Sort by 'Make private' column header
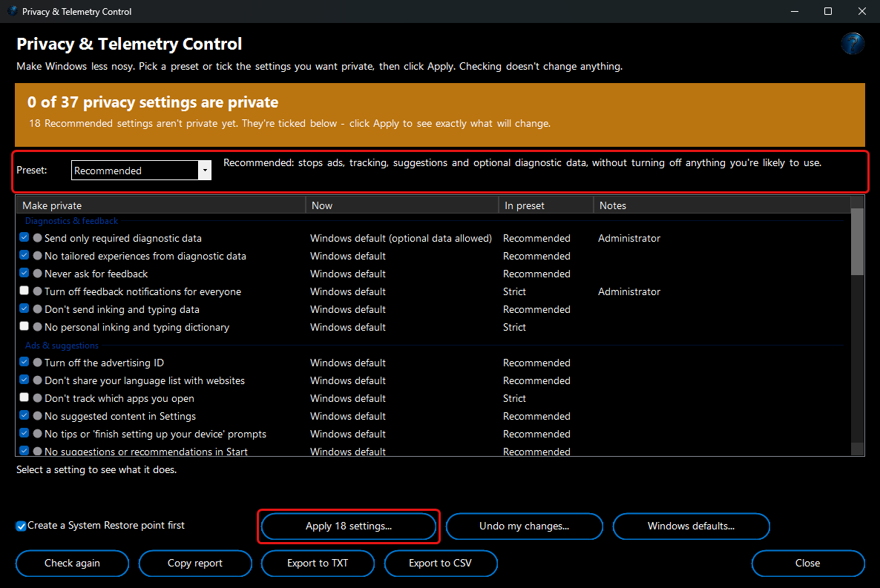The image size is (880, 588). click(x=160, y=205)
